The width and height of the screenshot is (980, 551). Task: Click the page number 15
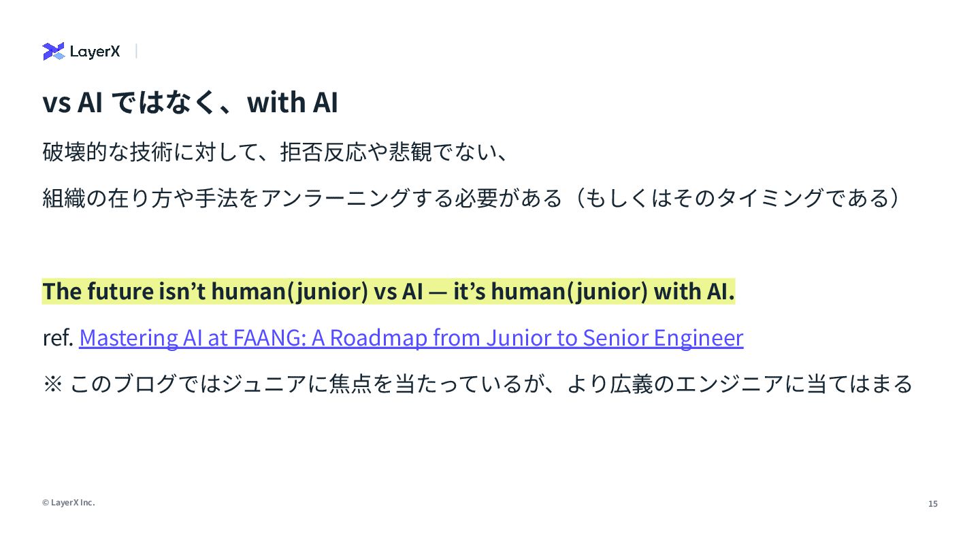[933, 504]
